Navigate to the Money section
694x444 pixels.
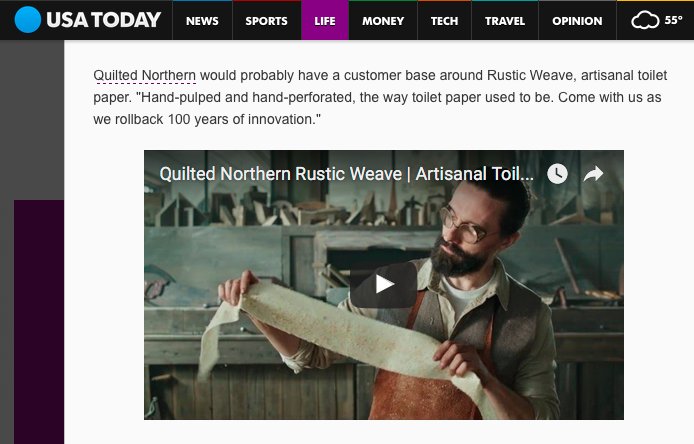pos(383,21)
